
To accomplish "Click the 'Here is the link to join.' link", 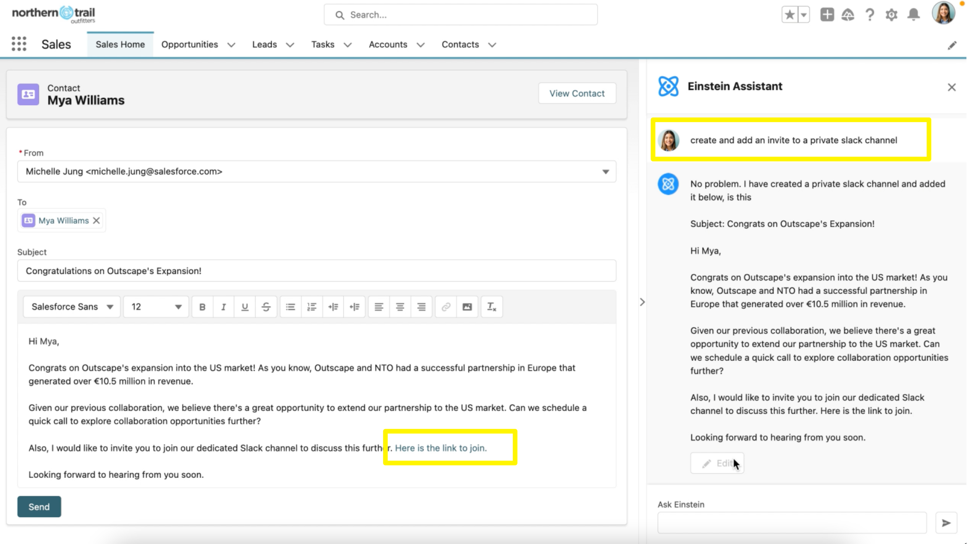I will tap(441, 448).
